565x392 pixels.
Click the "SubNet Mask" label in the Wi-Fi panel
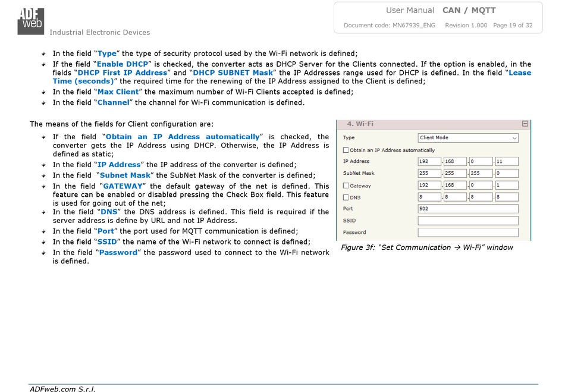pos(359,173)
